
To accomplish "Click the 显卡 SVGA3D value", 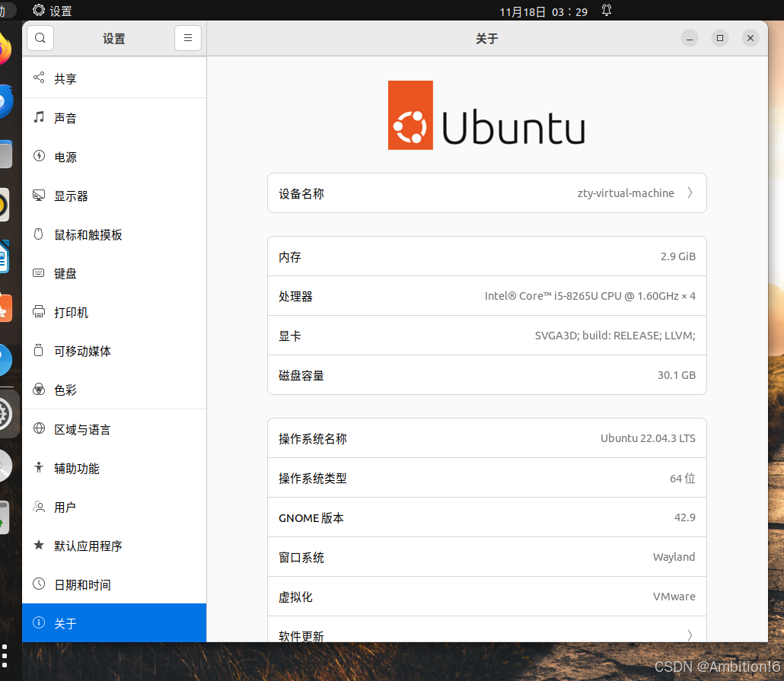I will coord(615,336).
